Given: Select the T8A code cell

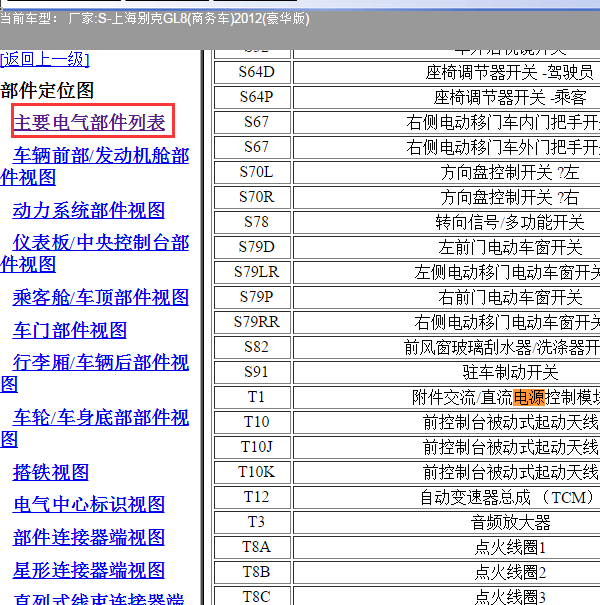Looking at the screenshot, I should pos(253,547).
